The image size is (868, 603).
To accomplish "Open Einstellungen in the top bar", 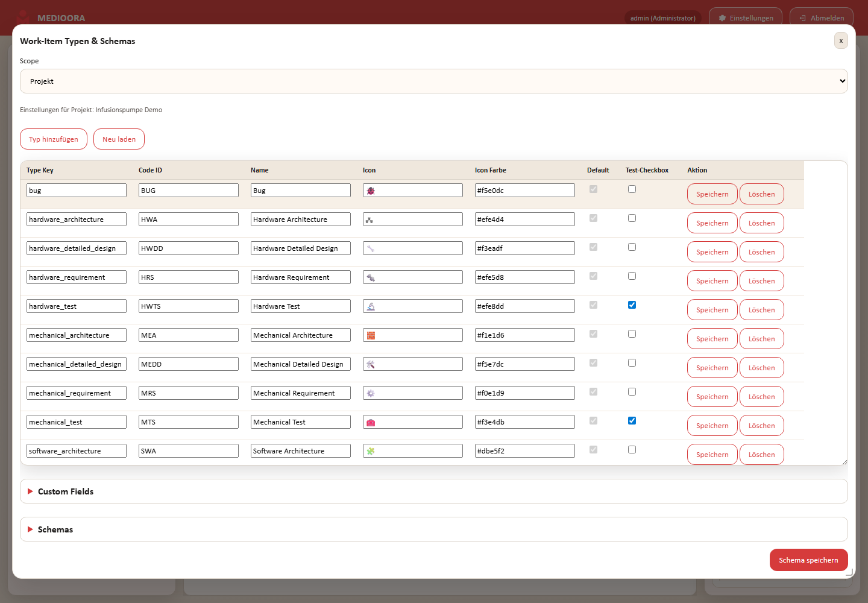I will (x=746, y=18).
